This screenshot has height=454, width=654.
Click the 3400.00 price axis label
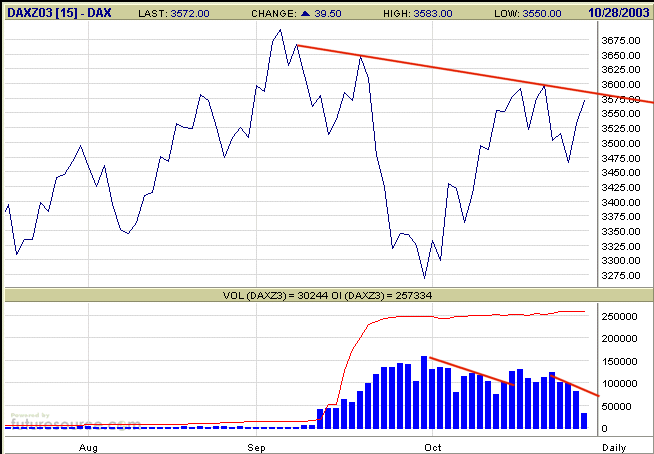621,202
